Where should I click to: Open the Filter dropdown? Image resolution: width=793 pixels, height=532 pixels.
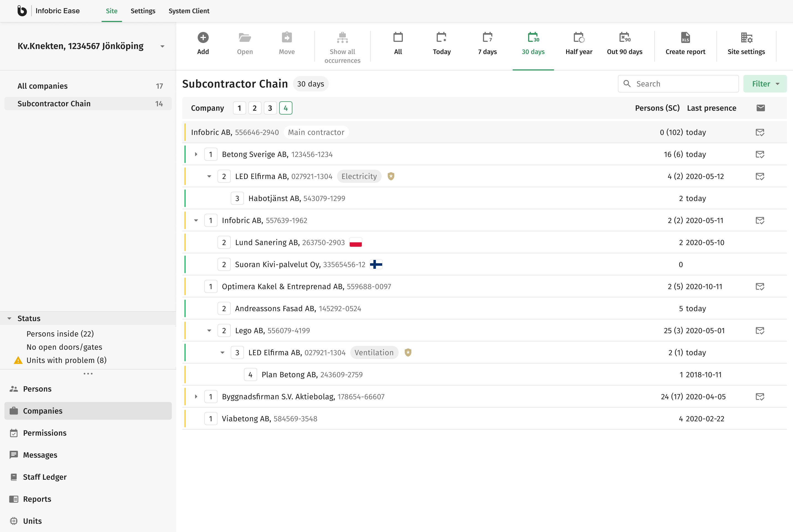[765, 84]
